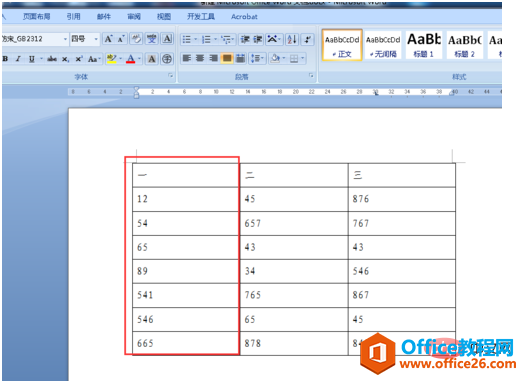Image resolution: width=523 pixels, height=381 pixels.
Task: Click header cell 二
Action: click(x=294, y=175)
